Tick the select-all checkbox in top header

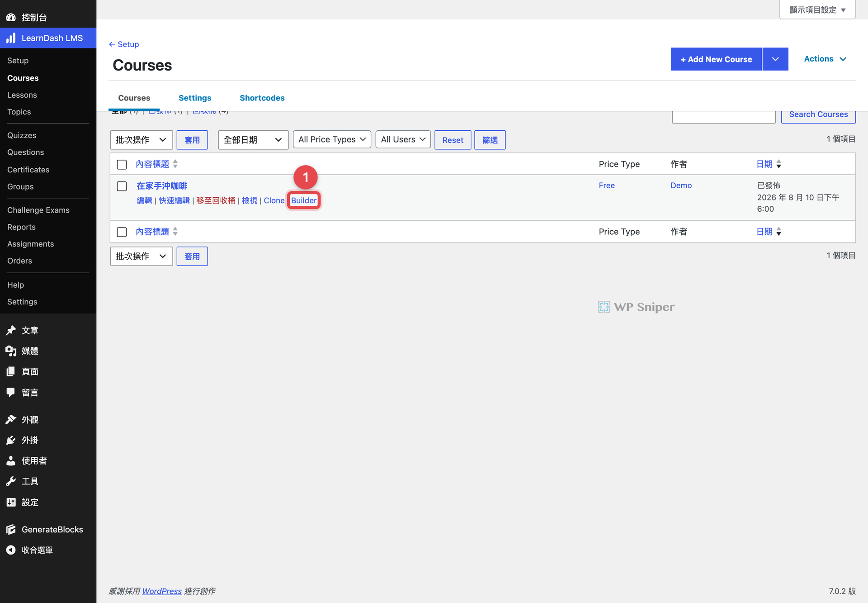122,164
